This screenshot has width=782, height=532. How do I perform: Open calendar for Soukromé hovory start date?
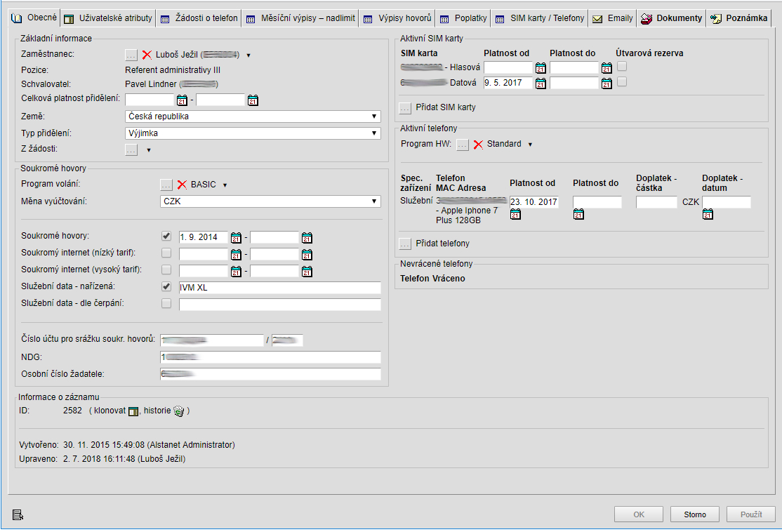236,237
